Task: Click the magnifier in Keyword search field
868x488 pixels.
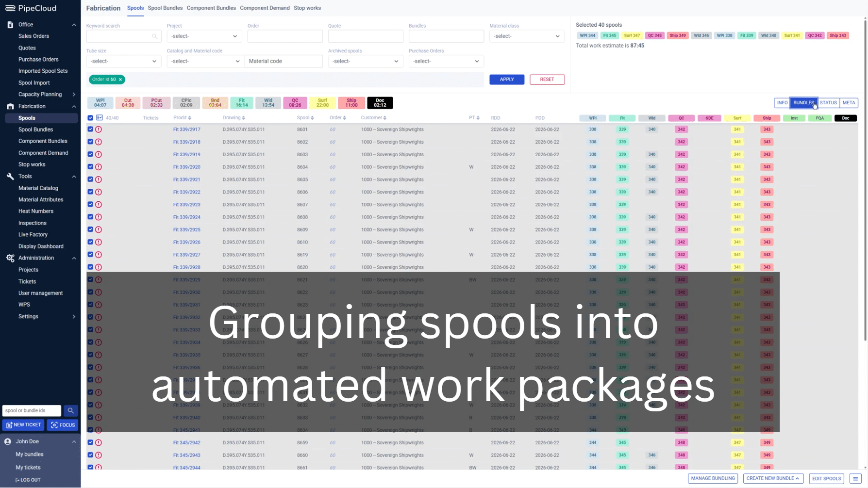Action: (x=154, y=36)
